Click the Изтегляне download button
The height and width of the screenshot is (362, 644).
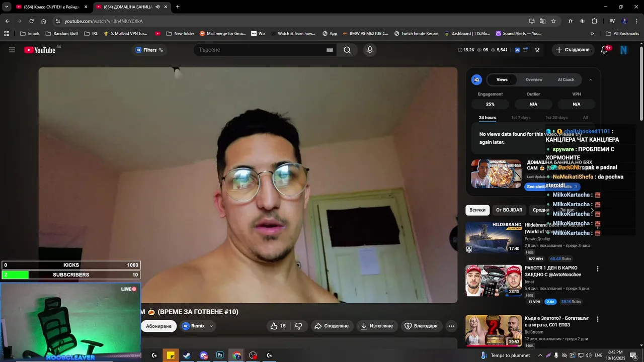pos(377,326)
